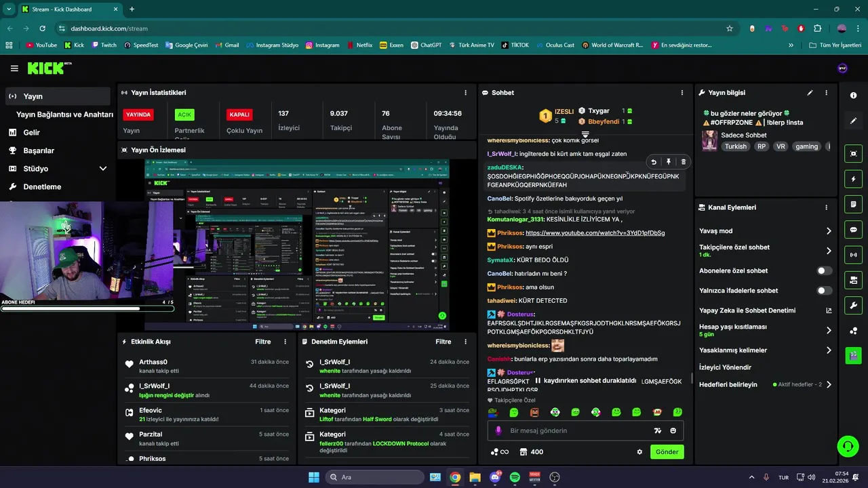The width and height of the screenshot is (868, 488).
Task: Open the document note icon in right sidebar
Action: tap(853, 204)
